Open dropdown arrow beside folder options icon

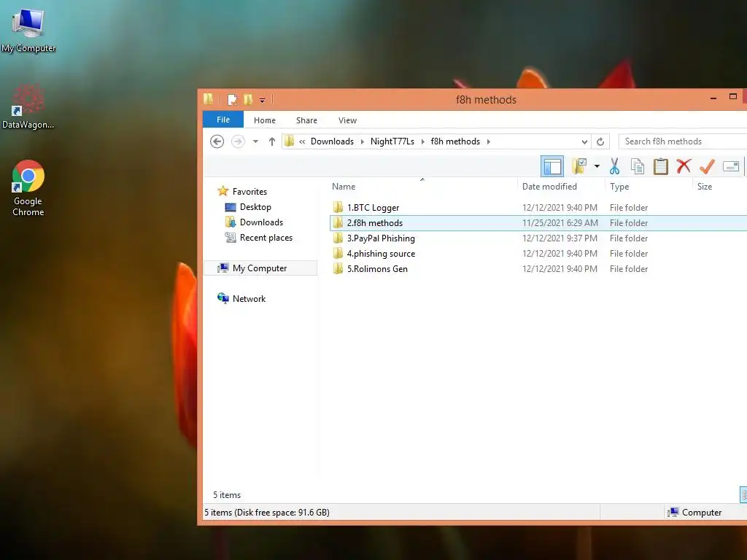pyautogui.click(x=597, y=166)
